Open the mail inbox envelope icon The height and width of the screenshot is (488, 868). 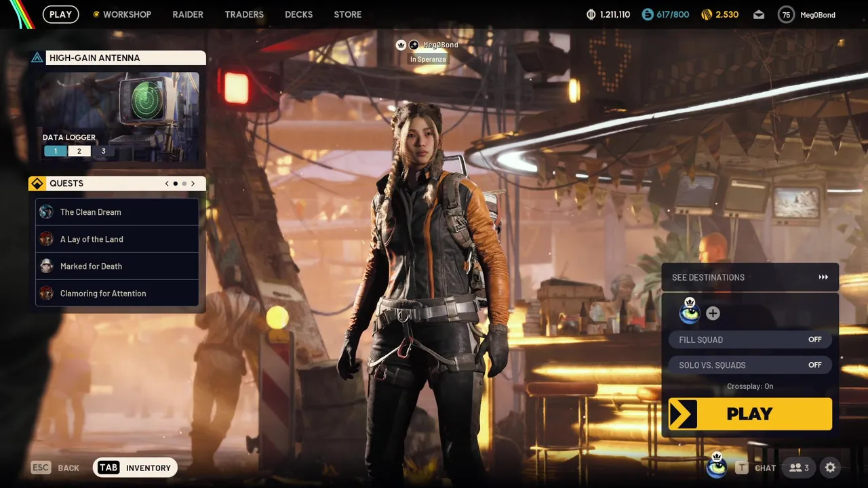[x=759, y=14]
